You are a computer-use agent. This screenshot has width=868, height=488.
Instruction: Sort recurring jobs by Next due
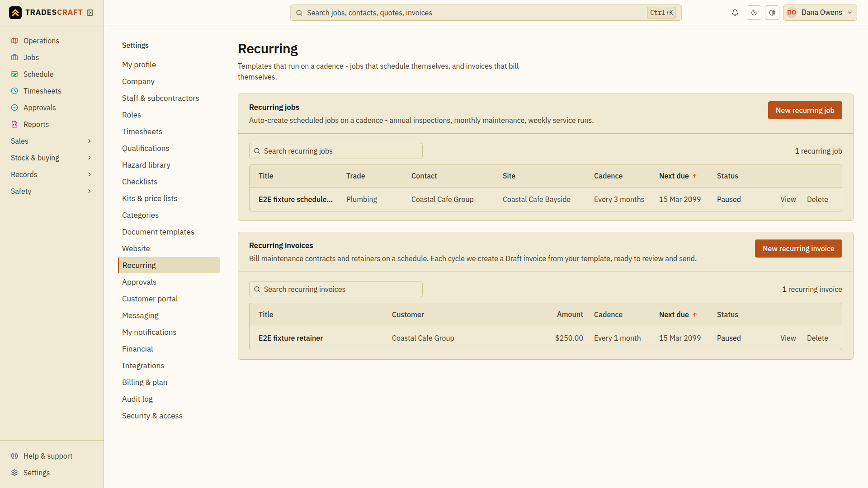coord(678,176)
